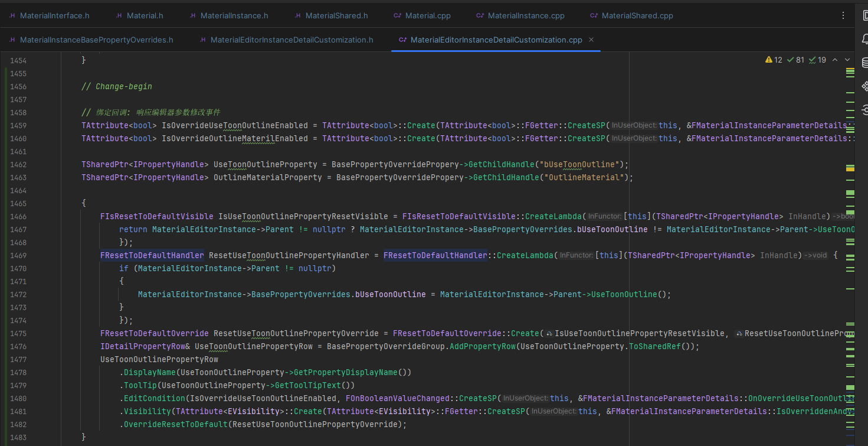Image resolution: width=868 pixels, height=446 pixels.
Task: Click the yellow warning triangle in the inspections widget
Action: click(x=768, y=59)
